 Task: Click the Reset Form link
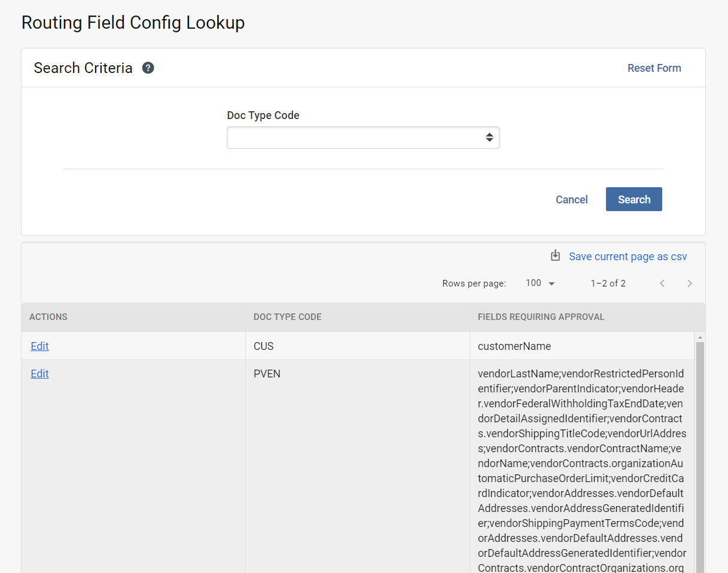[654, 68]
